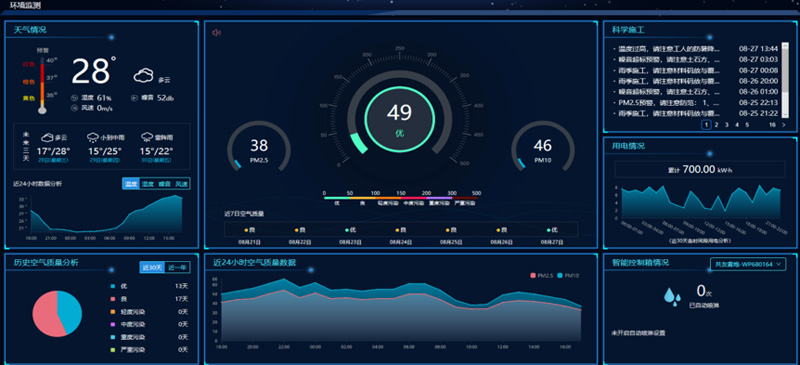Open page 3 of the notice pagination
800x365 pixels.
[727, 125]
